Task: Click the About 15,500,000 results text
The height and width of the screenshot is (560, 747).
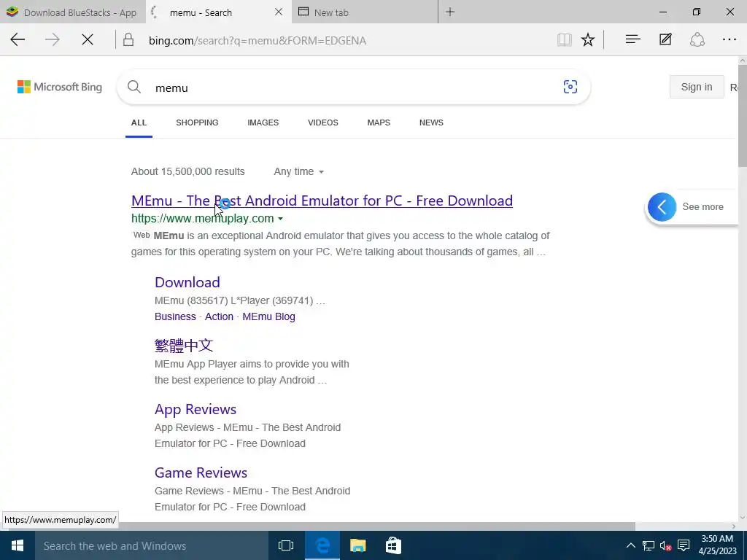Action: click(187, 171)
